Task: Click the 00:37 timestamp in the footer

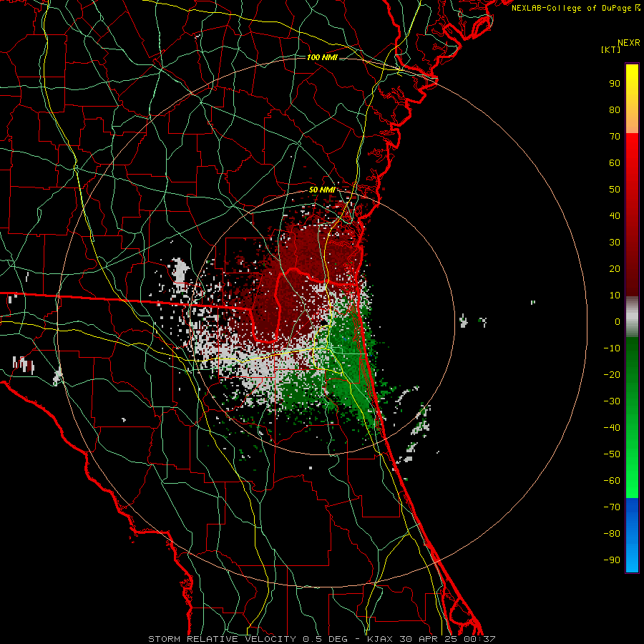Action: [479, 639]
